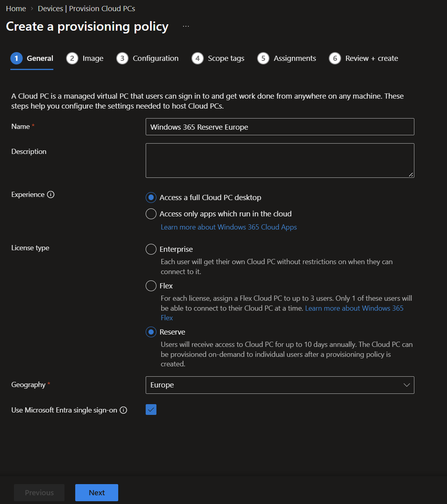447x504 pixels.
Task: Click the License type label
Action: [x=30, y=248]
